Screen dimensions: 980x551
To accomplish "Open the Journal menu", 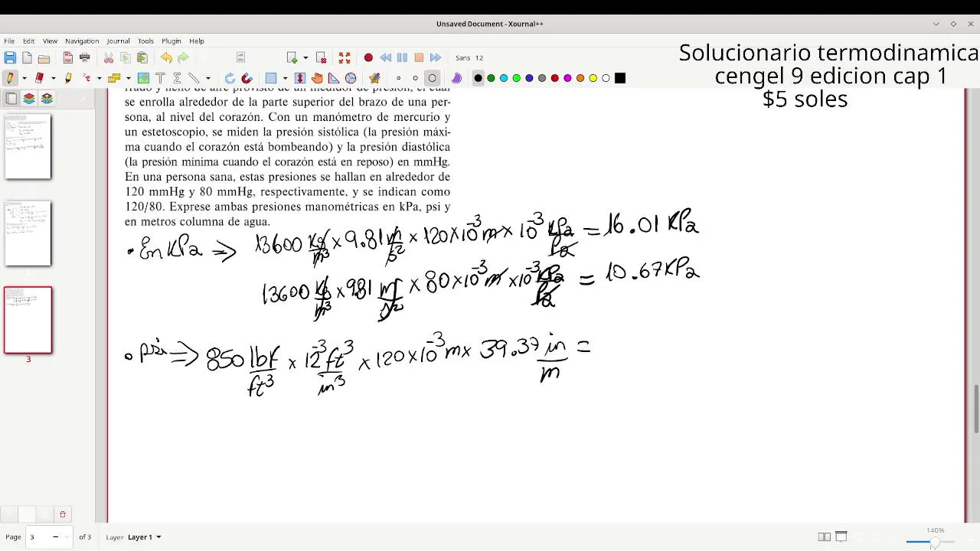I will point(118,41).
